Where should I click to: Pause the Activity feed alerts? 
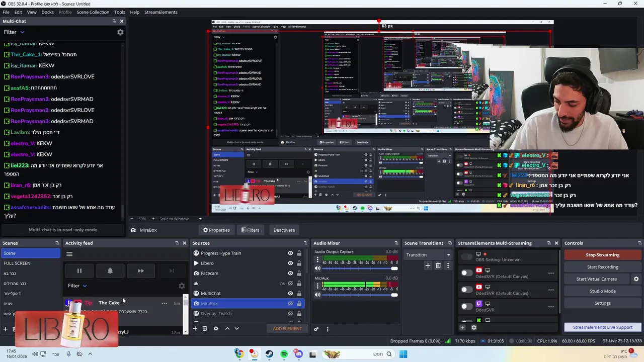pos(79,271)
